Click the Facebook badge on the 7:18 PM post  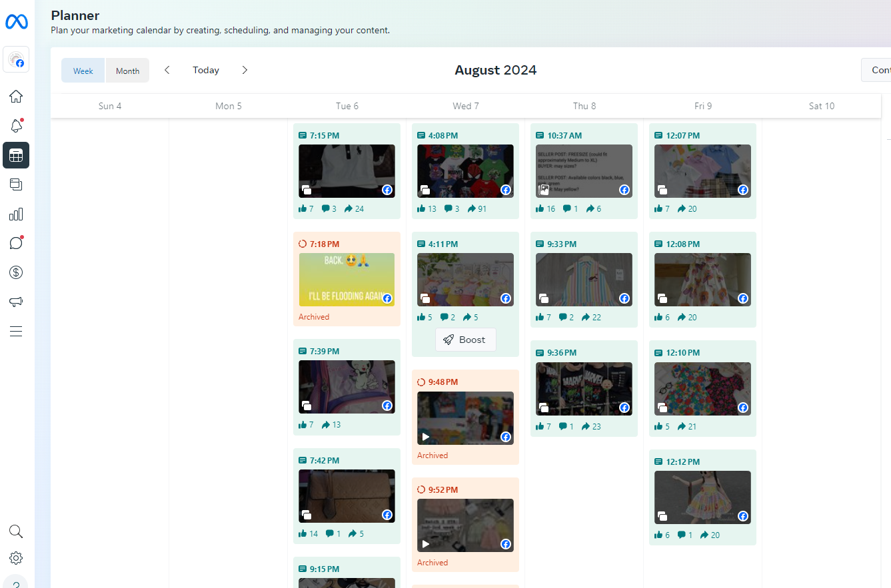point(387,298)
